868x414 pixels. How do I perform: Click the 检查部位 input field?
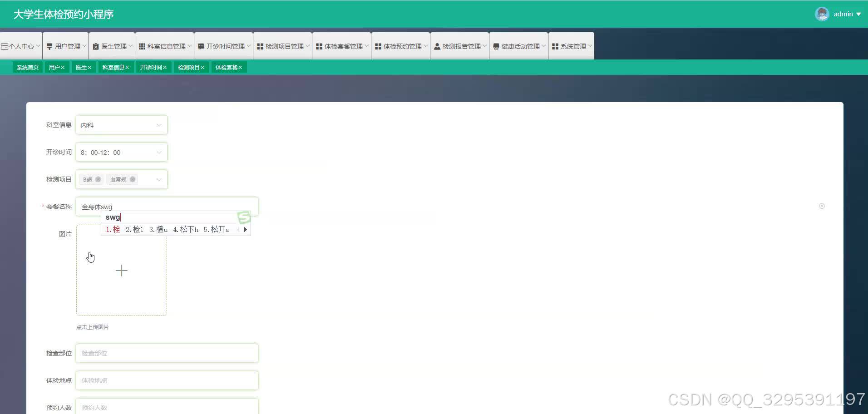(167, 353)
